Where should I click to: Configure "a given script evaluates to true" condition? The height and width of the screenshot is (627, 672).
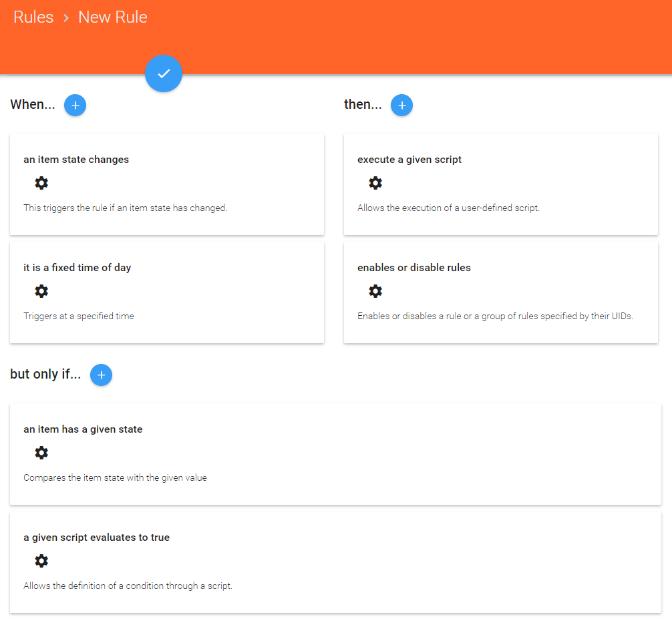coord(41,560)
